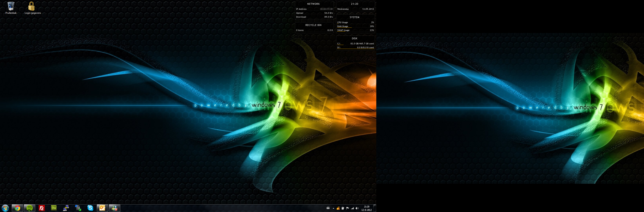Launch the padlock with arrows taskbar app

[x=78, y=208]
